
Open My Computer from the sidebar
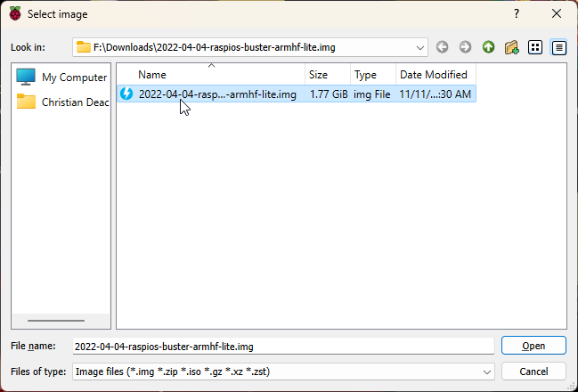tap(61, 78)
